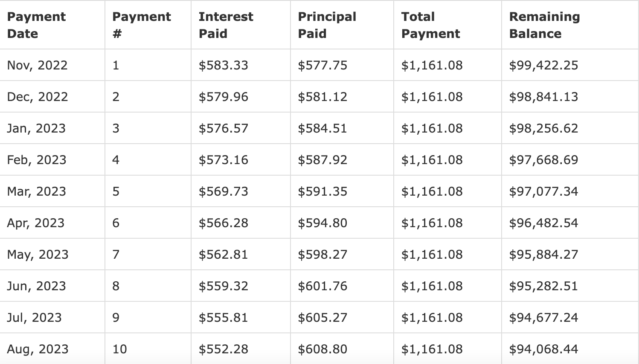
Task: Click principal paid value $608.80
Action: coord(322,349)
